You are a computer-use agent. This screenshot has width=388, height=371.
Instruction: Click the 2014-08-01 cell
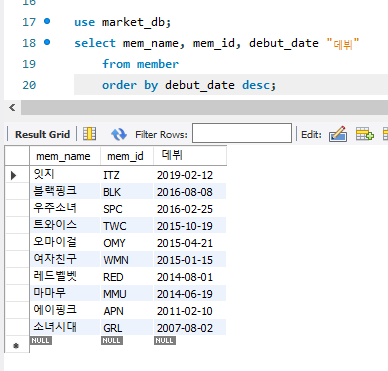tap(190, 277)
